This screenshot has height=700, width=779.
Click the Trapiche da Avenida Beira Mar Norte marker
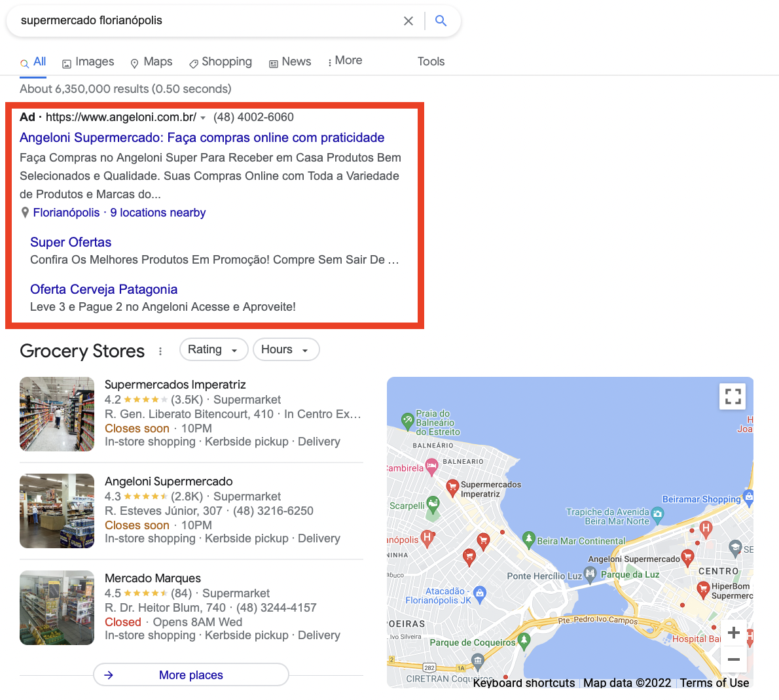657,516
